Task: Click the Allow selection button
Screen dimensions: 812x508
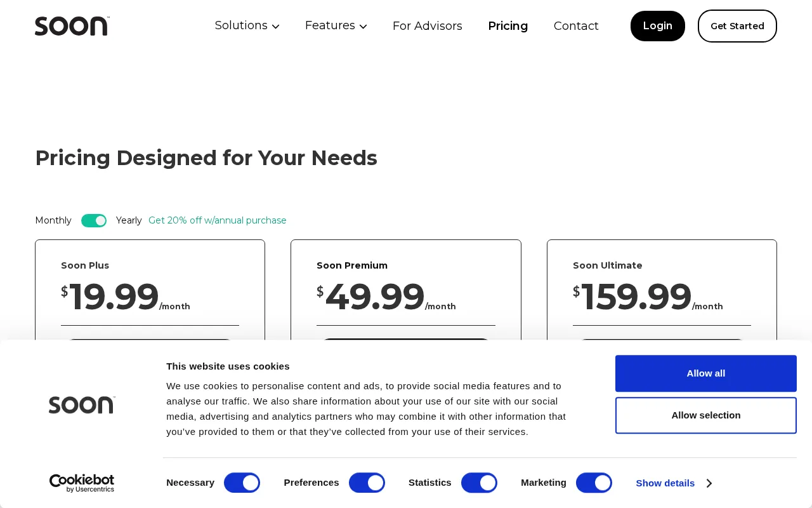Action: pyautogui.click(x=706, y=415)
